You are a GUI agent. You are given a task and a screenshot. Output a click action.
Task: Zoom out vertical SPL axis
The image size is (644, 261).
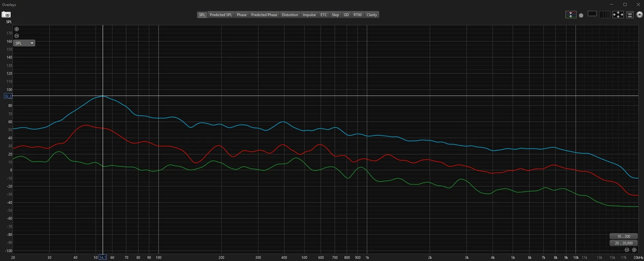coord(17,36)
